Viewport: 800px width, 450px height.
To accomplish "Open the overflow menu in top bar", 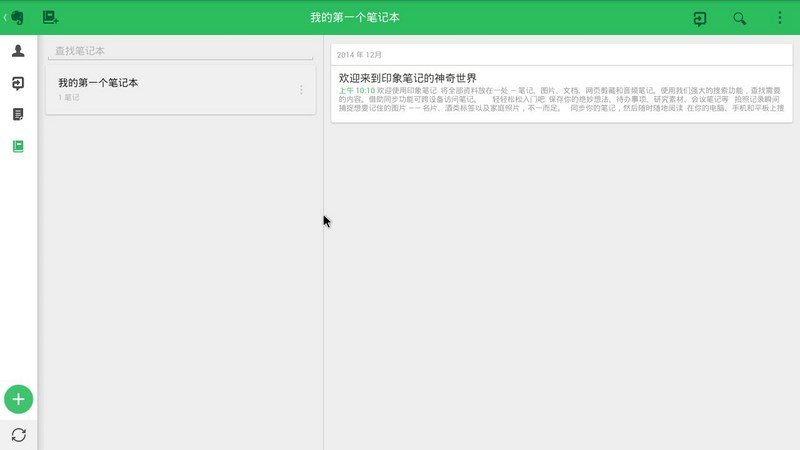I will click(780, 18).
